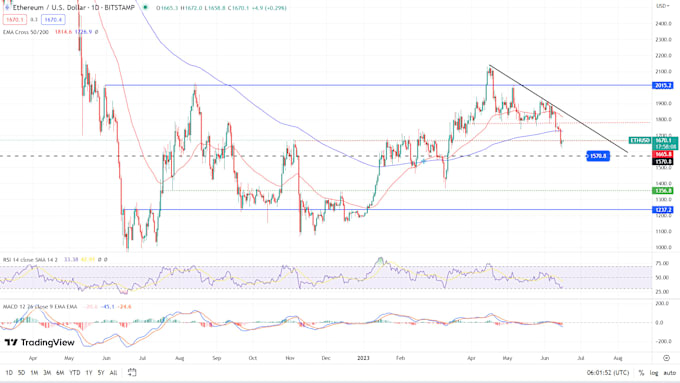Select the YTD time range button
The image size is (680, 383).
(75, 373)
